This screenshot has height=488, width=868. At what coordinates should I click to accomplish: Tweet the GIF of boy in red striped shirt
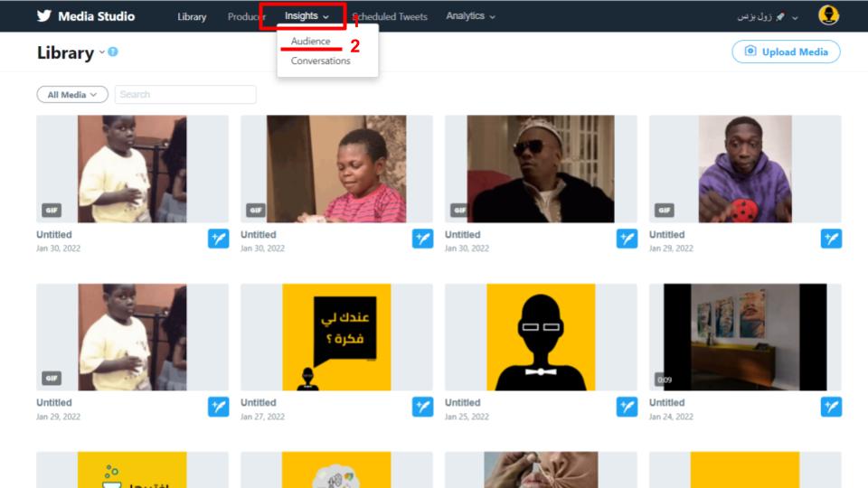coord(422,239)
